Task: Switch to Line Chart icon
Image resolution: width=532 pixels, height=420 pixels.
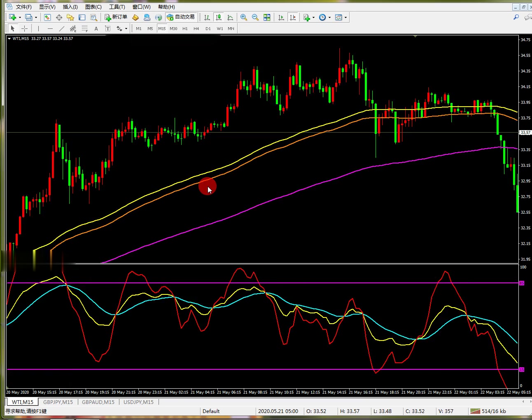Action: coord(230,17)
